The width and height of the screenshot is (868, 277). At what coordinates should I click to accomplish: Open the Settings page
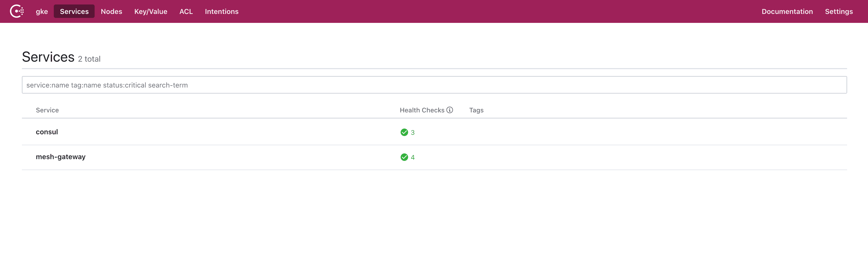pyautogui.click(x=839, y=11)
